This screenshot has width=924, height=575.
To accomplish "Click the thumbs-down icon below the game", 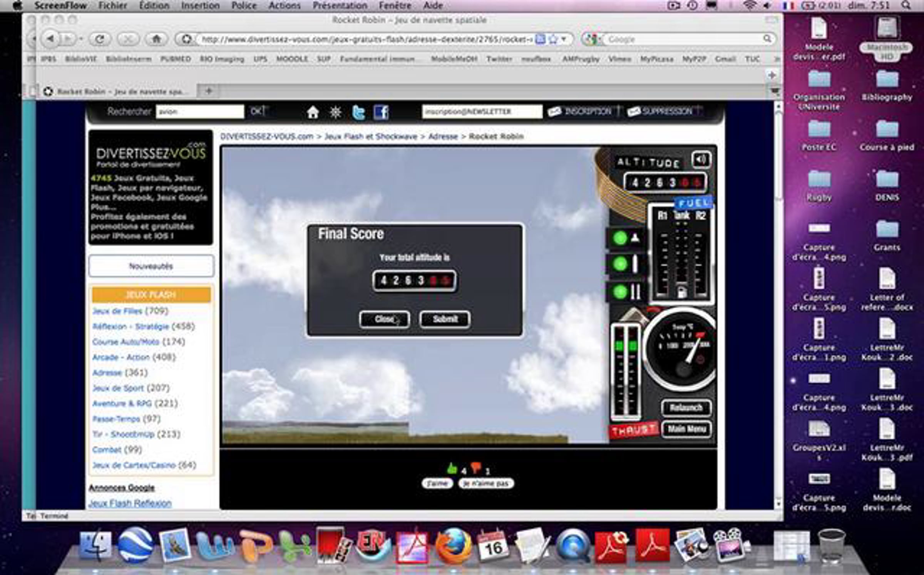I will (476, 468).
